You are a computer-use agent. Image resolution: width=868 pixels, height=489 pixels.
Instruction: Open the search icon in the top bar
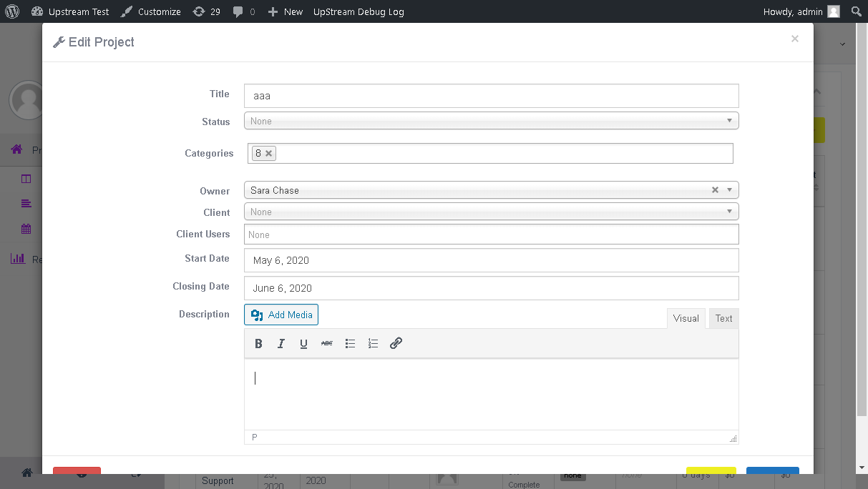[856, 11]
